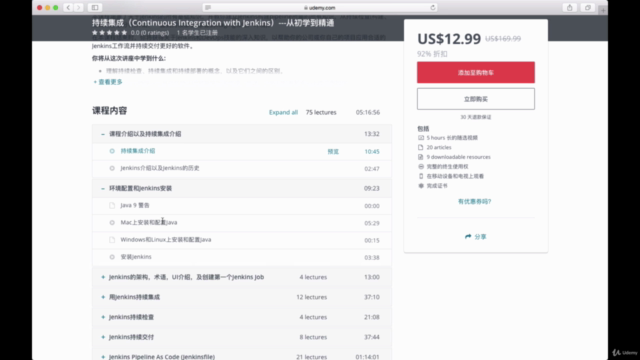Viewport: 640px width, 360px height.
Task: Click the lifetime access icon beside 完整的终生使用权
Action: pos(421,167)
